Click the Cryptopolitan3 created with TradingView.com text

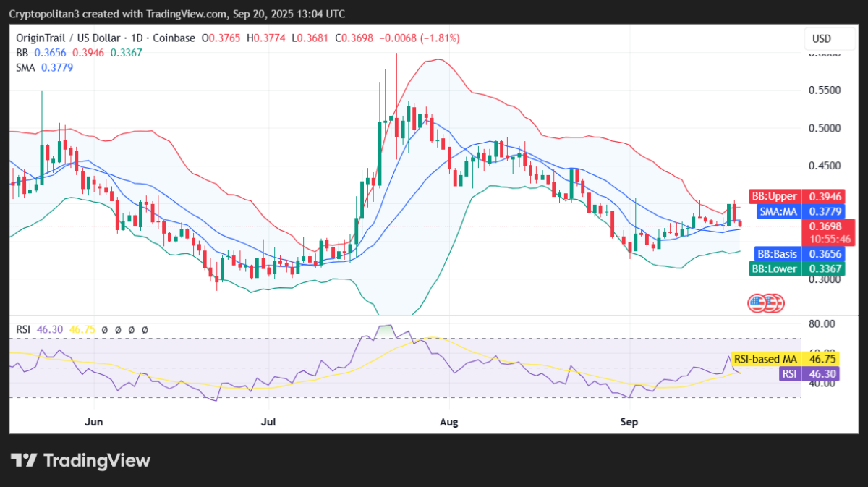(x=176, y=14)
